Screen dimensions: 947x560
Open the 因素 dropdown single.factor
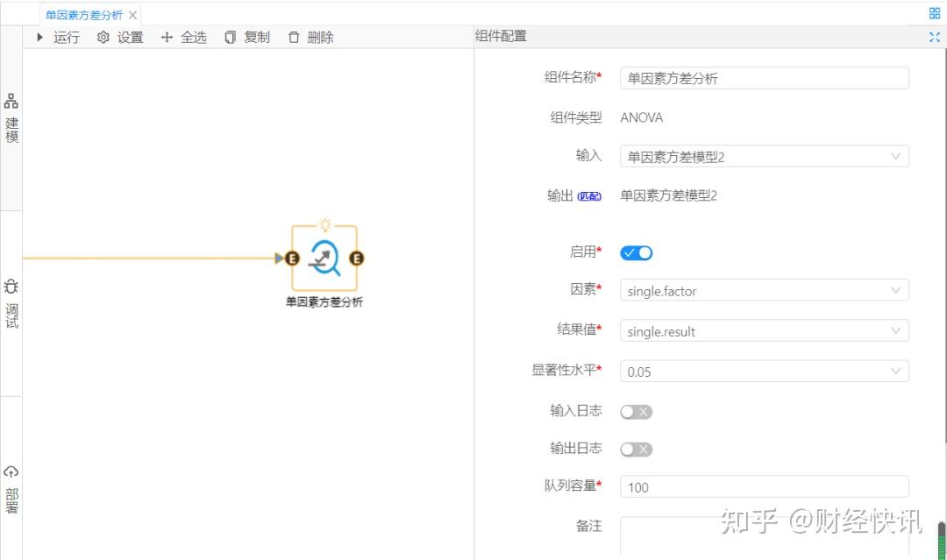[764, 291]
